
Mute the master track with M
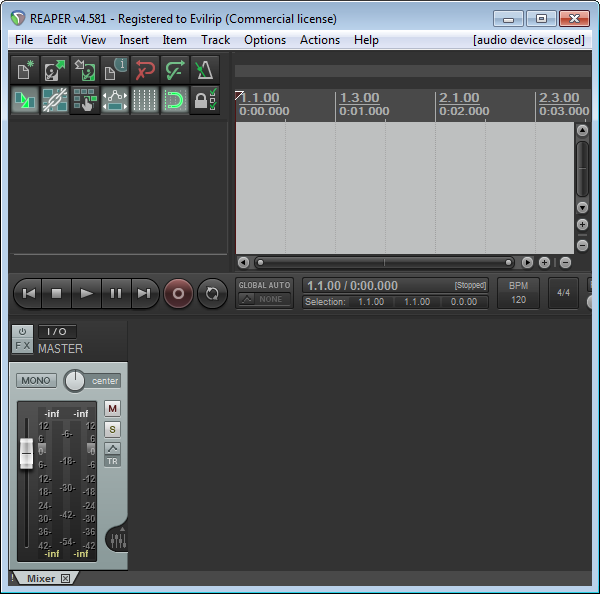112,408
